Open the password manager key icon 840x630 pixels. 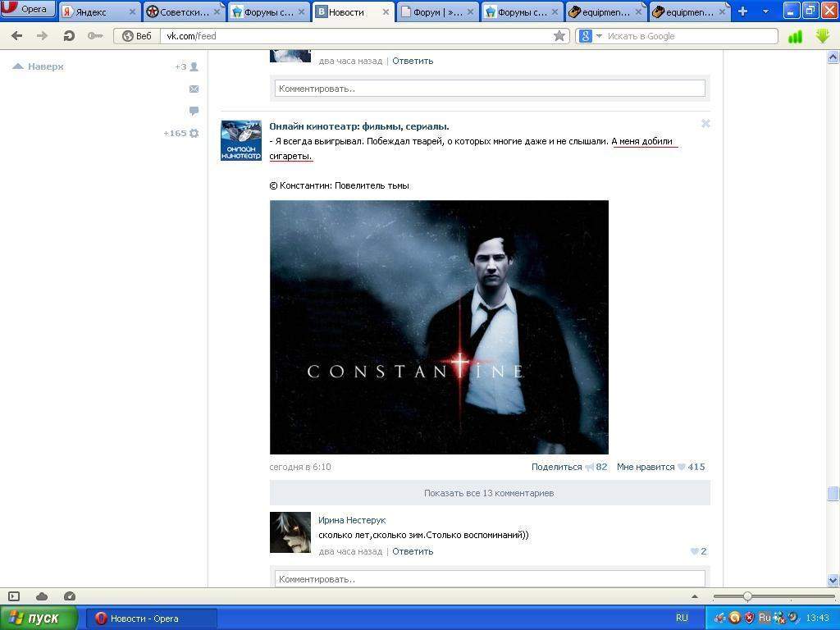(95, 36)
